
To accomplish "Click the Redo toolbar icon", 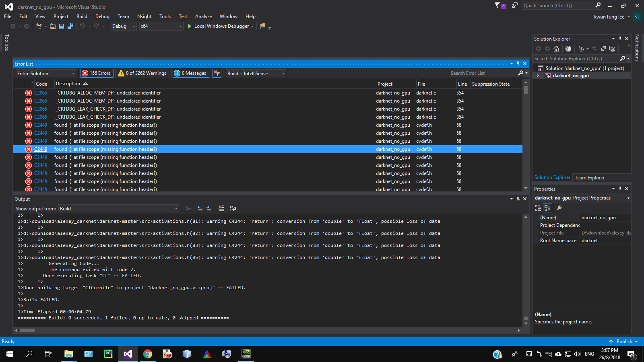I will coord(97,26).
